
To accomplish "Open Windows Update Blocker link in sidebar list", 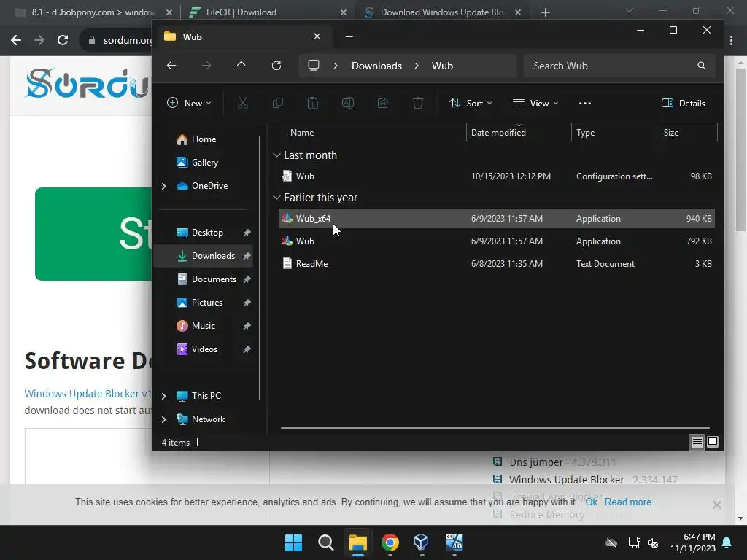I will pyautogui.click(x=566, y=480).
